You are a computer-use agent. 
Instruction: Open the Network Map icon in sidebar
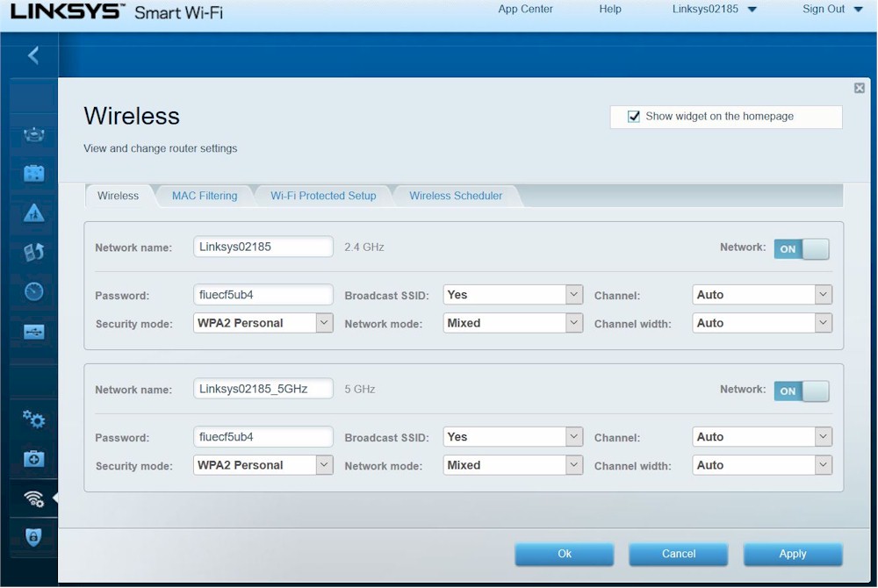[34, 135]
